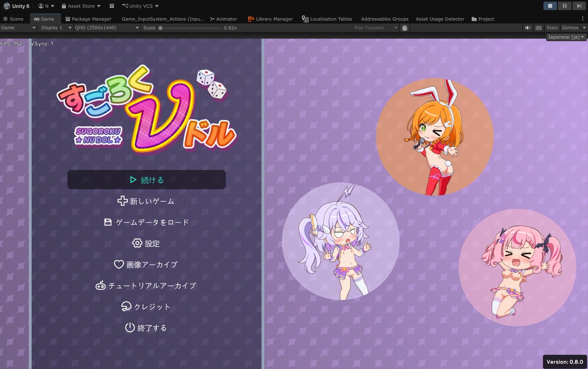
Task: Switch to the Library Manager tab
Action: tap(270, 19)
